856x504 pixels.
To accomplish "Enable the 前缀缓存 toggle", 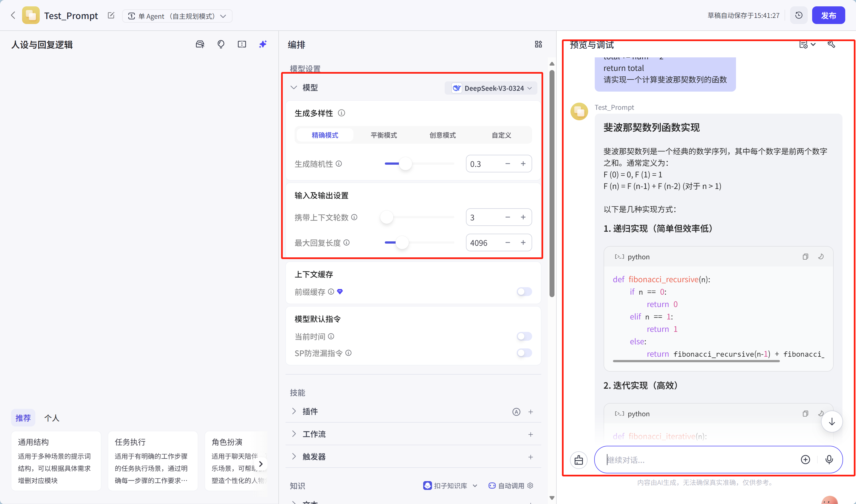I will click(x=524, y=291).
